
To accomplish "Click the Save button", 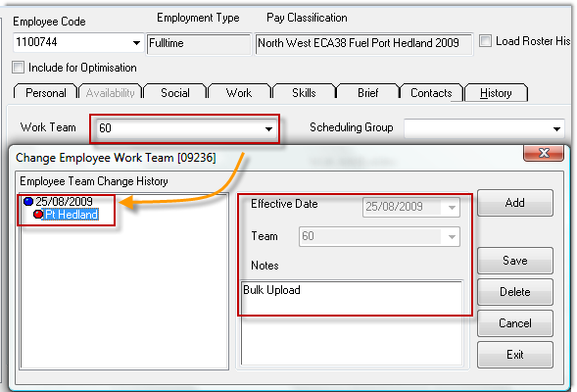I will (x=515, y=261).
